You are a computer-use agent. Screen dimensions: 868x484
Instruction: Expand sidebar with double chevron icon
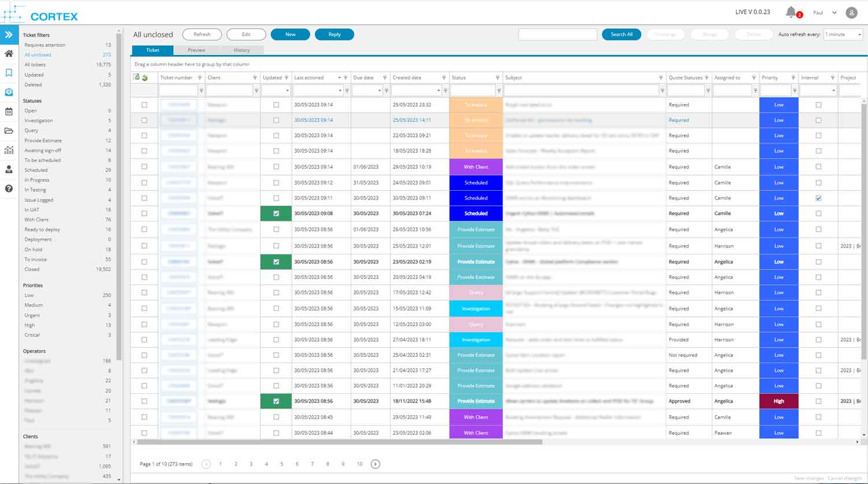9,35
